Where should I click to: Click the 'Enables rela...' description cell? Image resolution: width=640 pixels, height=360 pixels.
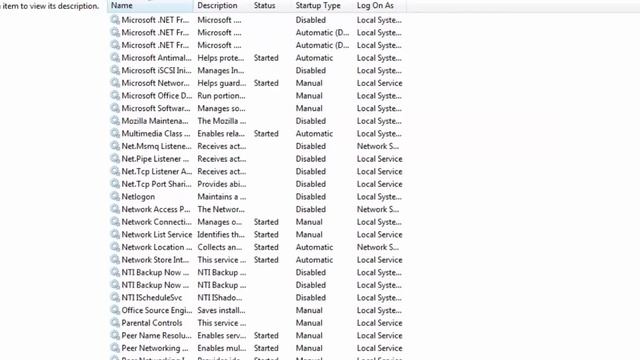221,133
